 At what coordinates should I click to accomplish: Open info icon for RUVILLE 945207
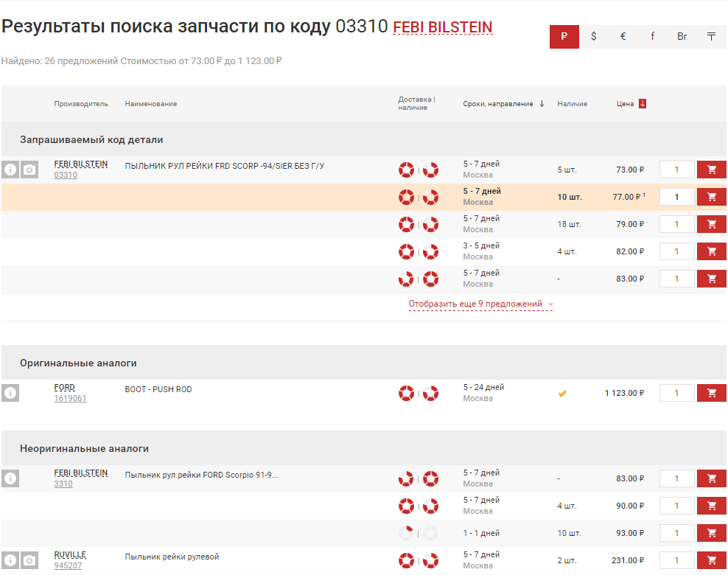pyautogui.click(x=10, y=560)
